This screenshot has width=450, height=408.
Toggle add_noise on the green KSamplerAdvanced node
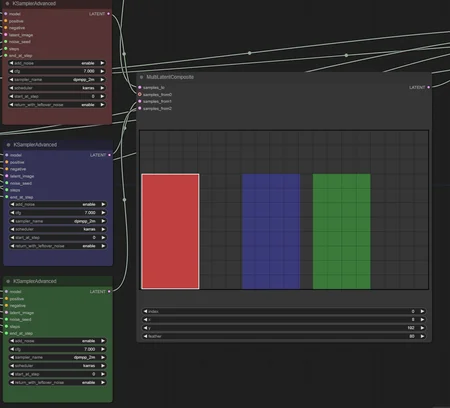[57, 341]
